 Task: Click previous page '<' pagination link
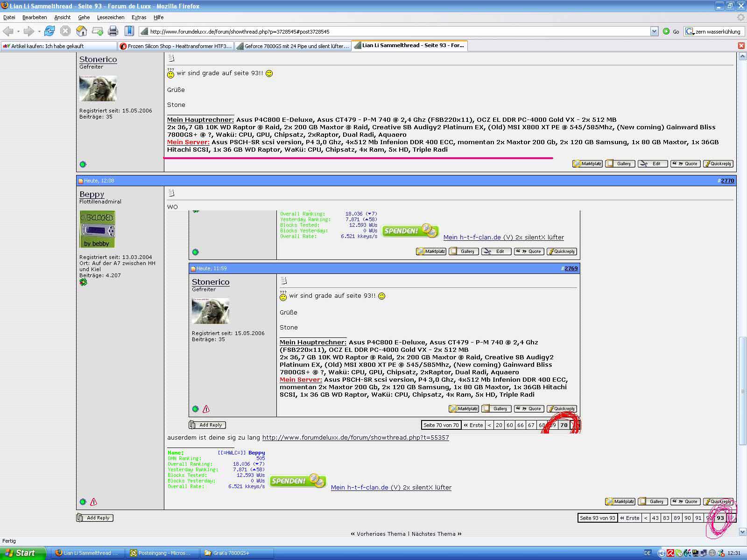tap(646, 518)
